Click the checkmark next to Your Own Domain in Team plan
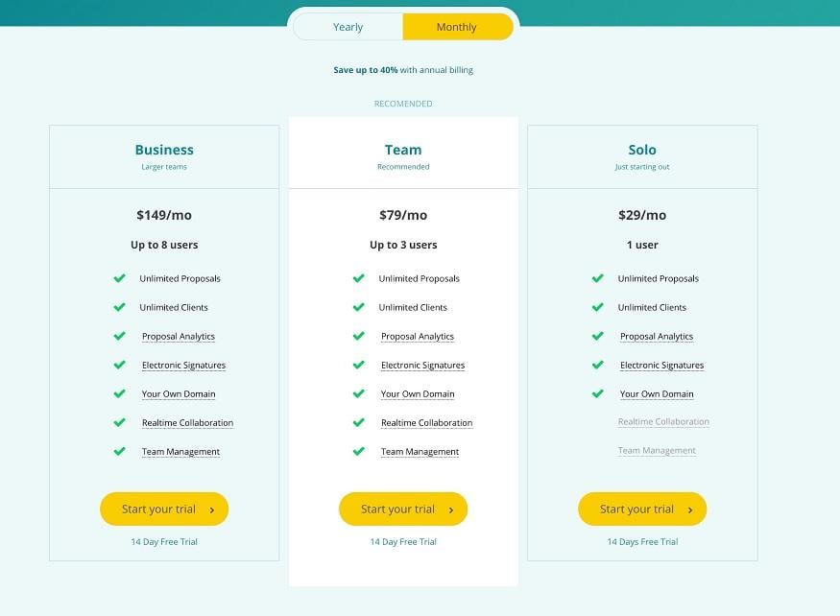 358,393
